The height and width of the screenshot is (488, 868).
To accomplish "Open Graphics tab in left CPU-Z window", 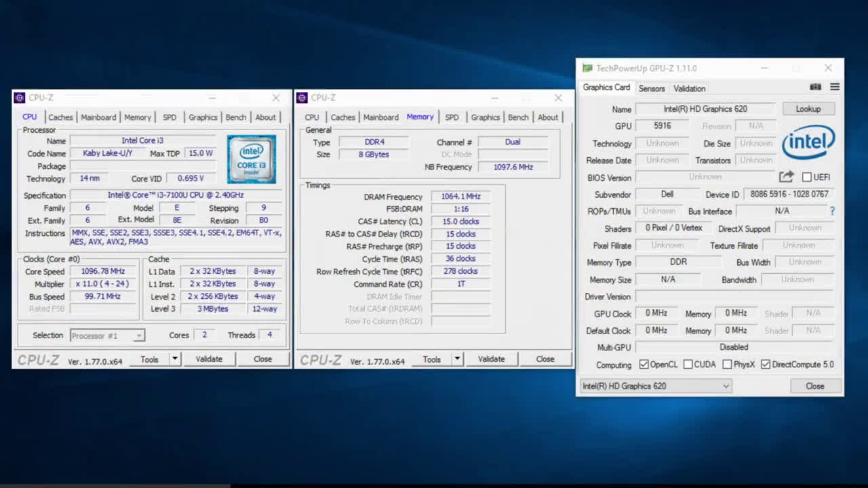I will [203, 117].
